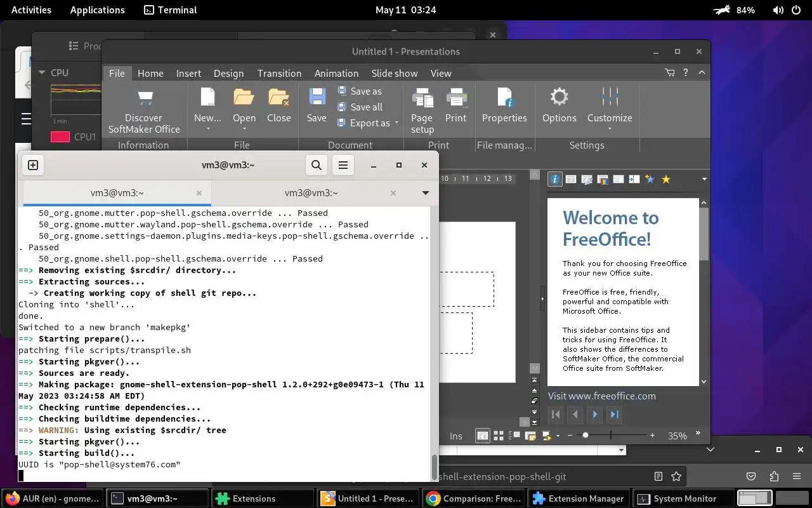The height and width of the screenshot is (508, 812).
Task: Click Save all in ribbon
Action: [x=360, y=107]
